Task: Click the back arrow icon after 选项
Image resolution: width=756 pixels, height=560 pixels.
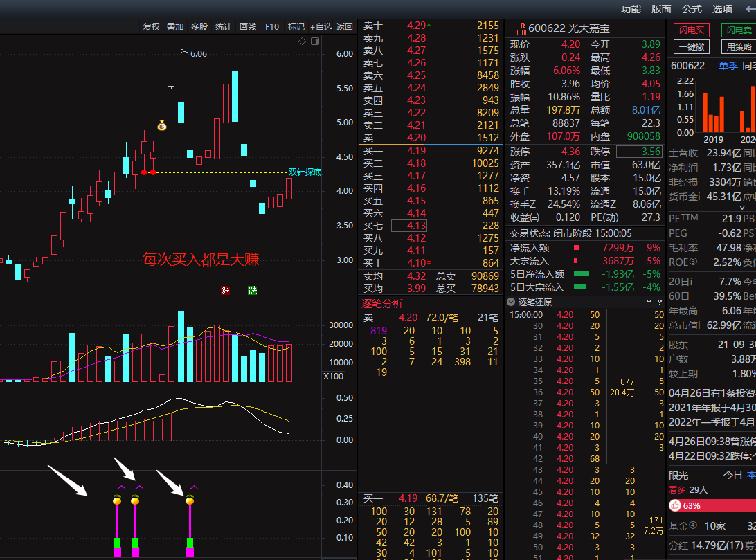Action: [750, 9]
